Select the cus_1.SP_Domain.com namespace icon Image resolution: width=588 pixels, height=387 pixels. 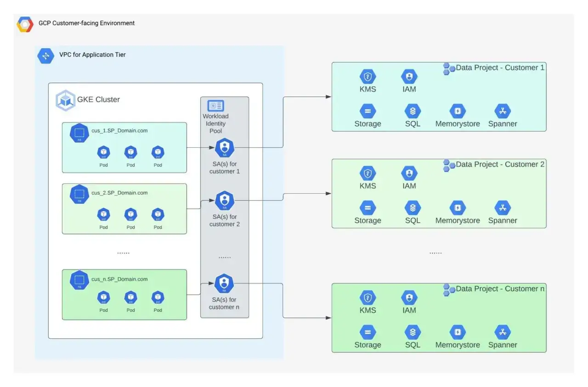79,134
